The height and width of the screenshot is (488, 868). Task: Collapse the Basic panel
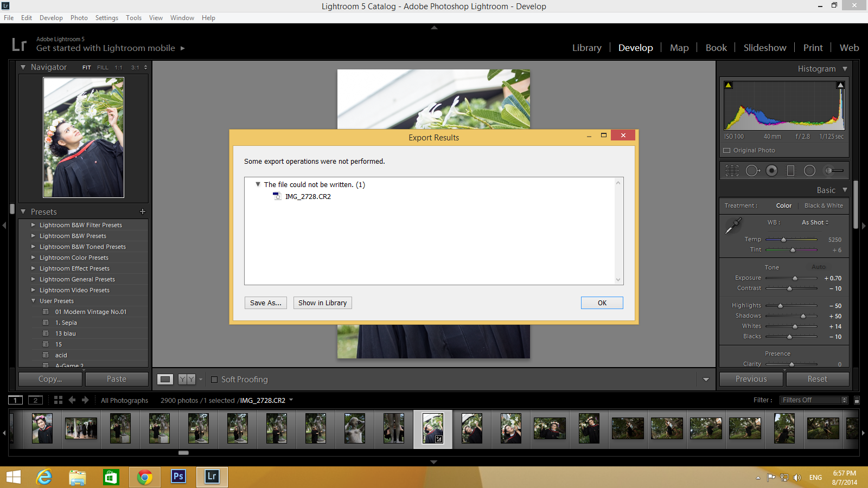[845, 190]
